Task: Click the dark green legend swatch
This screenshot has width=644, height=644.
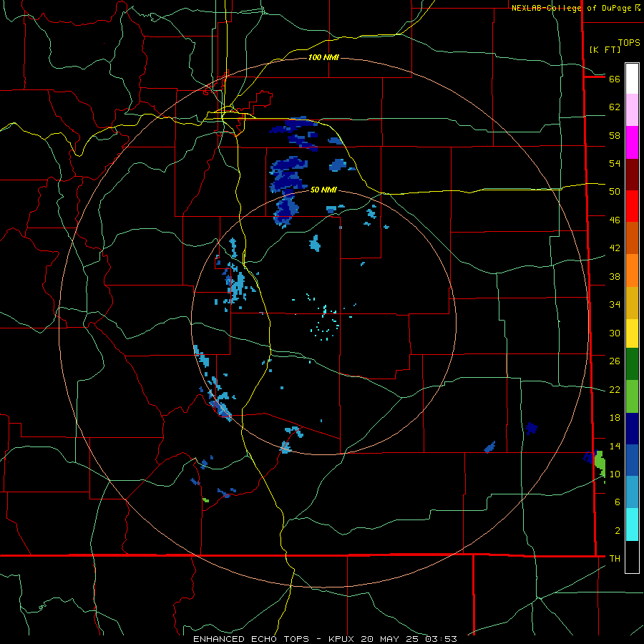Action: [x=632, y=364]
